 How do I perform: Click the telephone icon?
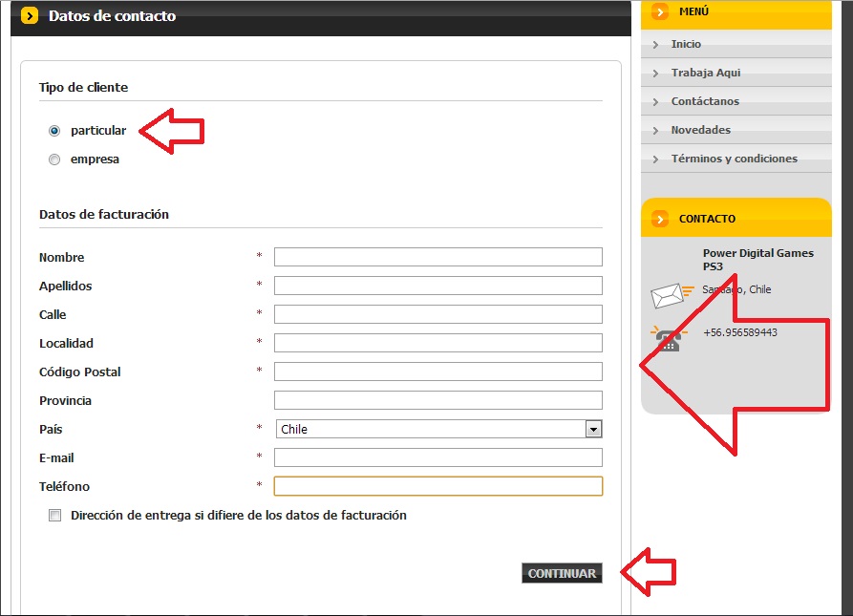(669, 339)
